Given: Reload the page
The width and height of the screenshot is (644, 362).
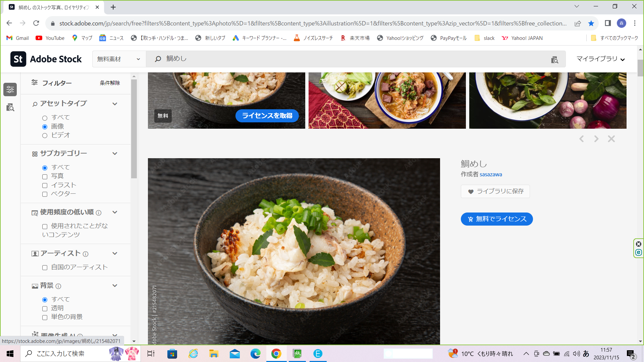Looking at the screenshot, I should coord(36,23).
